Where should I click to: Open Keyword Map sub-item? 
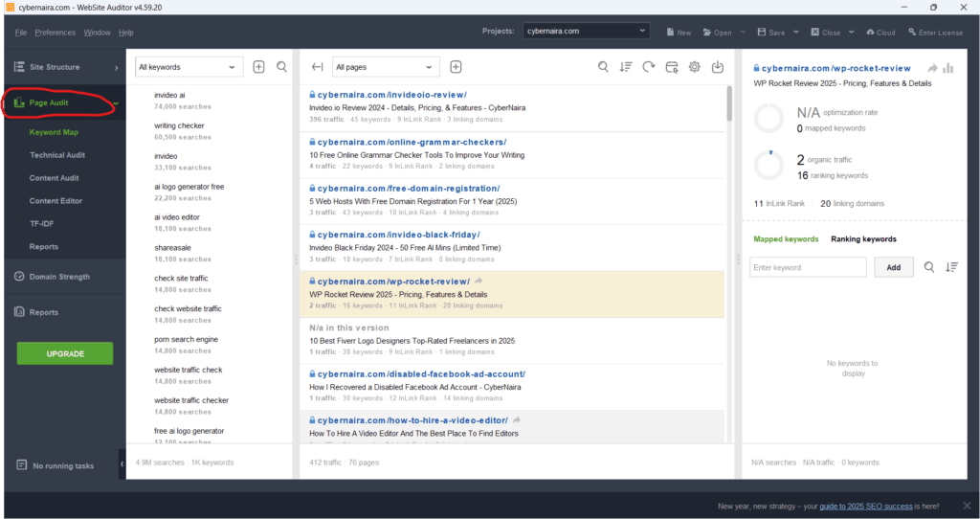coord(54,132)
